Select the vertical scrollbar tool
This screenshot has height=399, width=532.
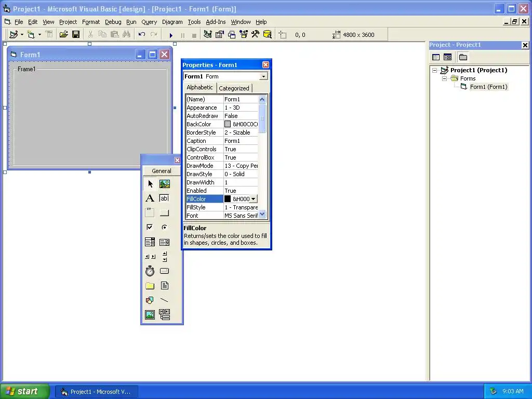[165, 257]
